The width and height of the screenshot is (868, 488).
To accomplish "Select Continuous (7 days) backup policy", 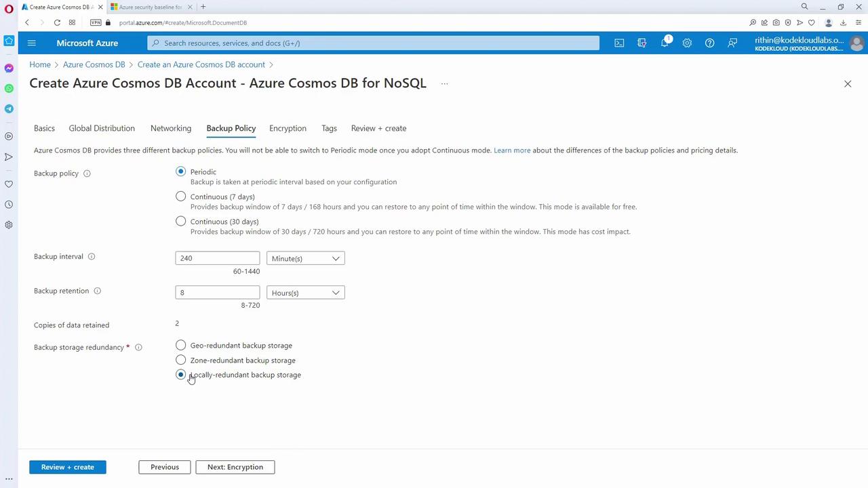I will pyautogui.click(x=180, y=197).
